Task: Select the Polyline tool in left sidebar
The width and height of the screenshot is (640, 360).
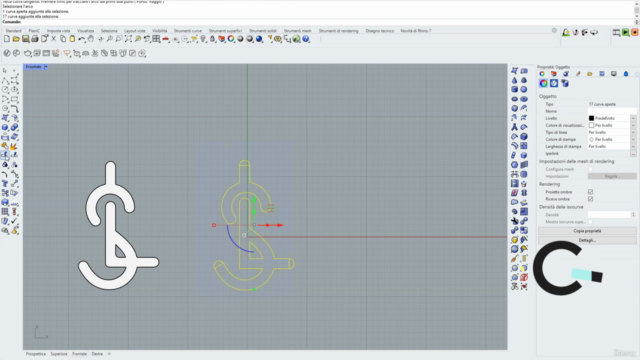Action: pos(5,80)
